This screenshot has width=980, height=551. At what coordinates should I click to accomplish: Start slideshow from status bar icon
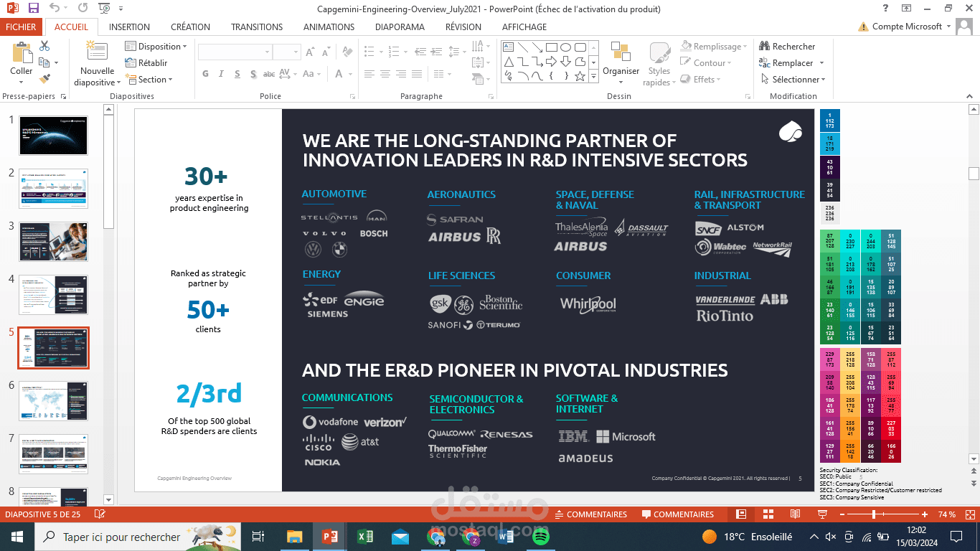click(x=822, y=514)
